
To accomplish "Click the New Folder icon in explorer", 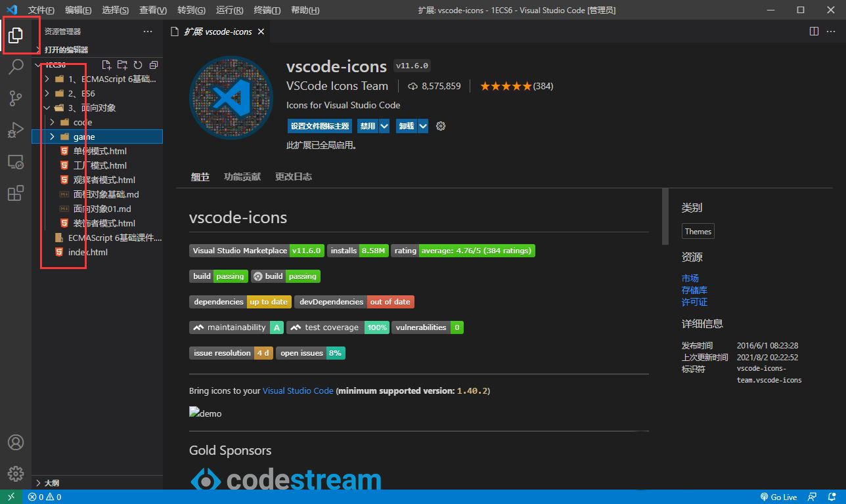I will pos(122,65).
